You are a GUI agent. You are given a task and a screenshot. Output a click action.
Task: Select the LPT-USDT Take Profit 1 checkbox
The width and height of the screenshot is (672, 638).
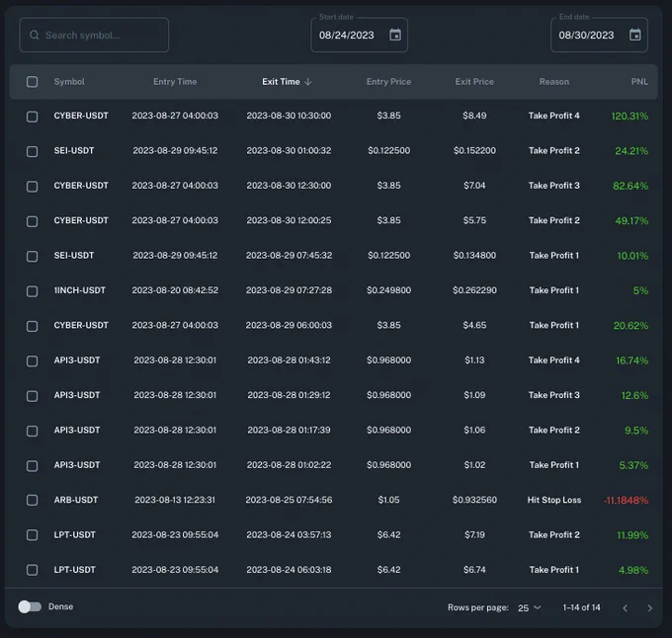pyautogui.click(x=33, y=570)
